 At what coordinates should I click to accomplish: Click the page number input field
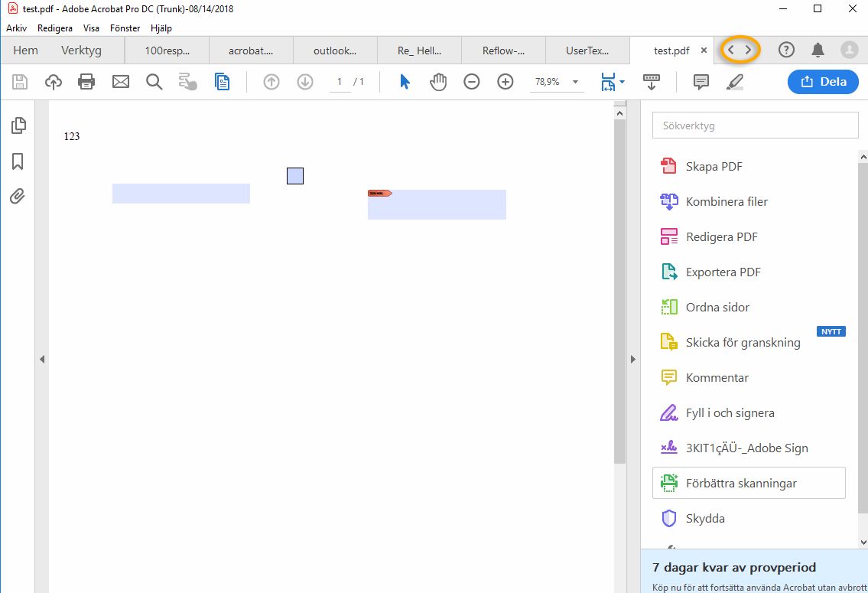pos(340,82)
